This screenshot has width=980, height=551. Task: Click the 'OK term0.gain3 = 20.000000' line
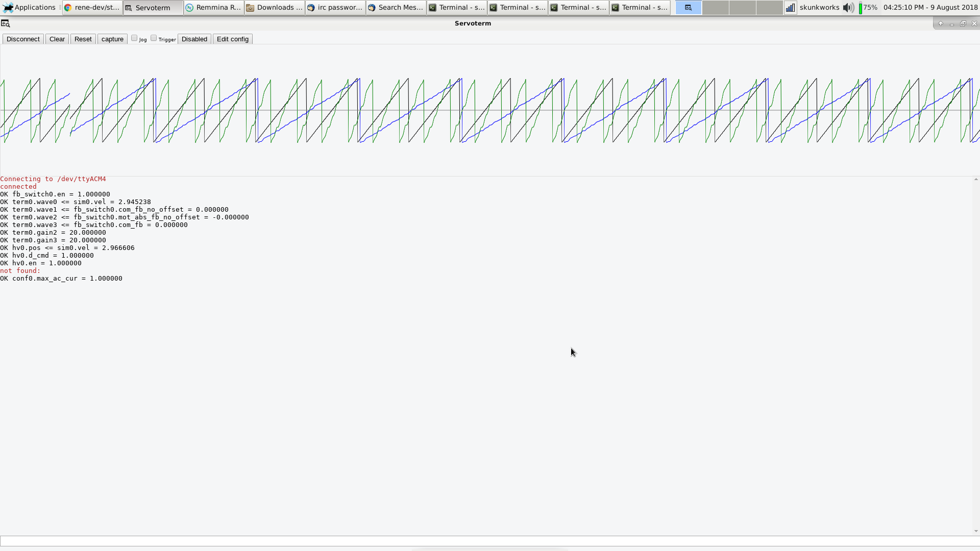click(53, 240)
